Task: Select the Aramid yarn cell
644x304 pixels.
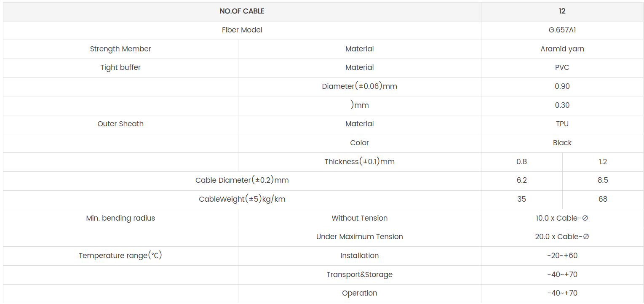Action: tap(562, 49)
